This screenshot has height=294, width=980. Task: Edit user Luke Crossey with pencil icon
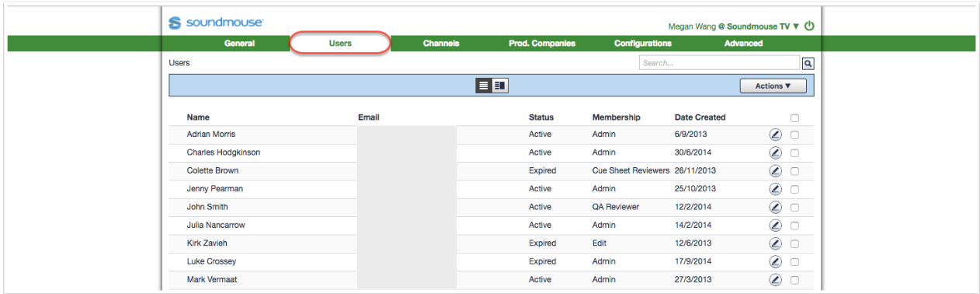tap(775, 261)
